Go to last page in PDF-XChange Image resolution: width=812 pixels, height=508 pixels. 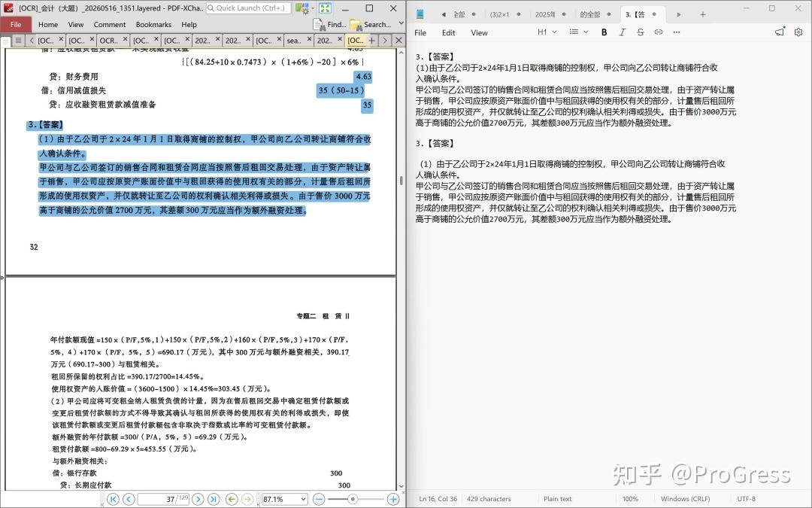coord(214,499)
